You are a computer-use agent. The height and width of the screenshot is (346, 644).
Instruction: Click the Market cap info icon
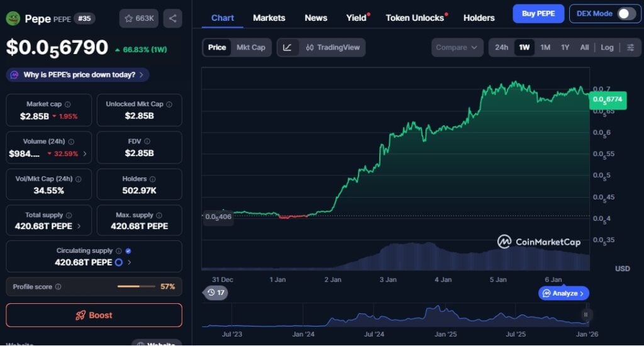point(68,104)
